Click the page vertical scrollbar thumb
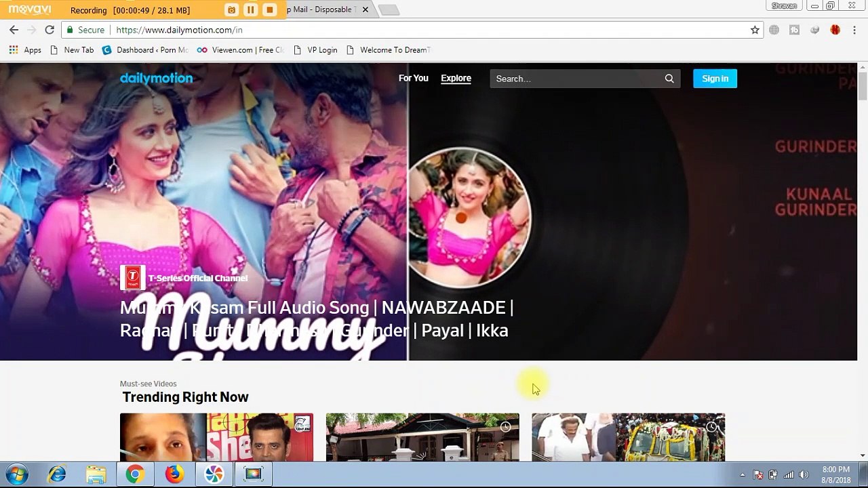The width and height of the screenshot is (868, 488). [x=863, y=87]
